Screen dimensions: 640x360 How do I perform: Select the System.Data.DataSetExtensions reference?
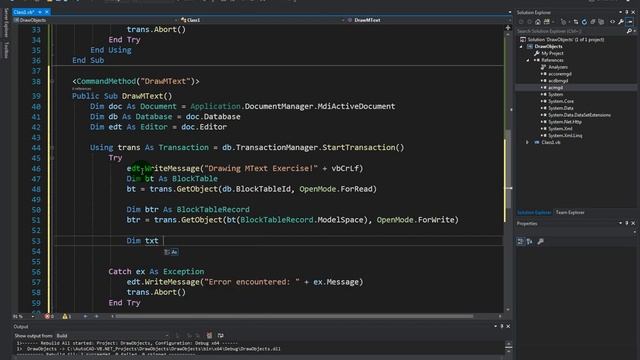click(x=579, y=115)
